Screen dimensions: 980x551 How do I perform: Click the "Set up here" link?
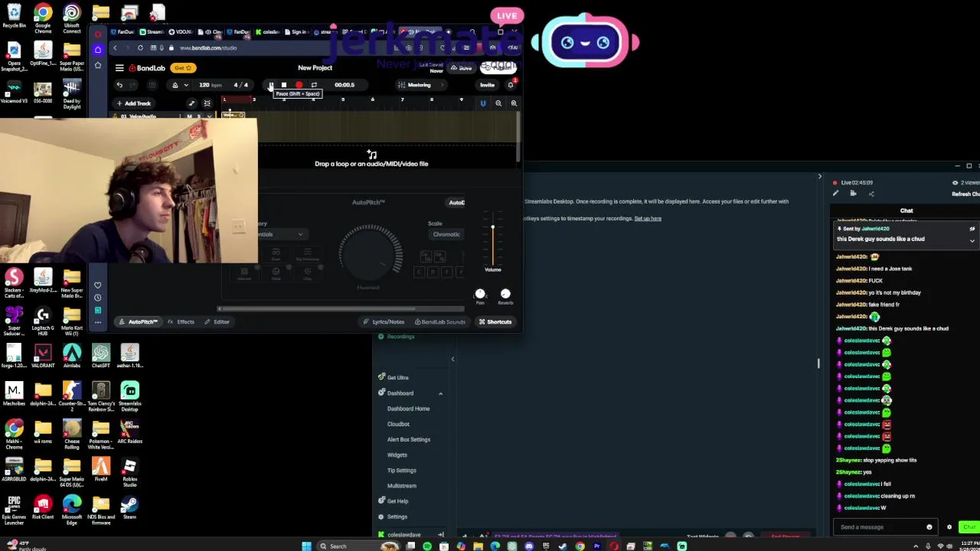648,219
